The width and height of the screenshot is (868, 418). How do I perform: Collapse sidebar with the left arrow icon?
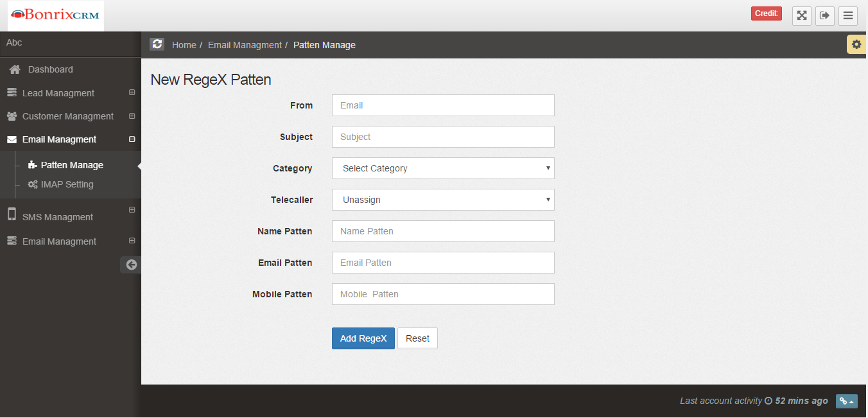[x=131, y=265]
